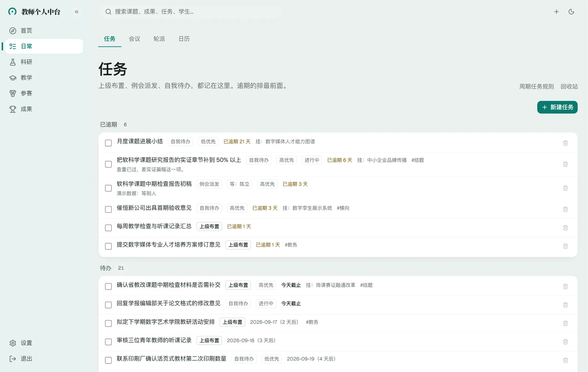This screenshot has width=588, height=372.
Task: Open 科研 in the sidebar
Action: click(x=44, y=62)
